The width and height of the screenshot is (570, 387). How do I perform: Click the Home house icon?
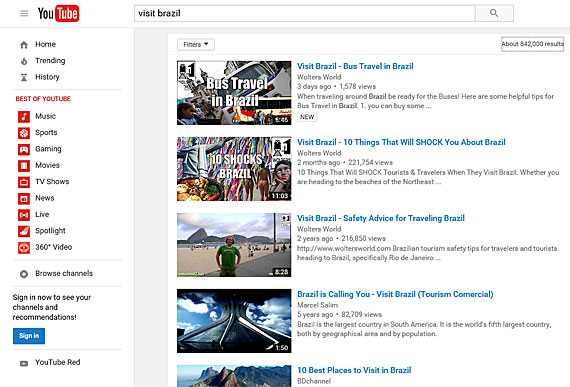(x=24, y=45)
